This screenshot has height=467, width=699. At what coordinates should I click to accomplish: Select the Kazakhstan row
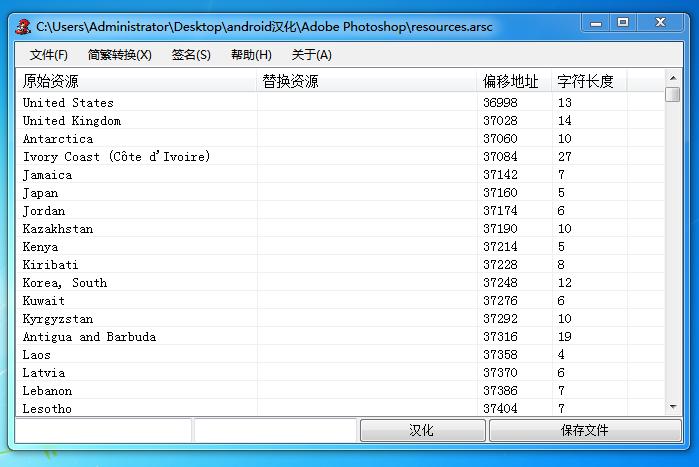point(340,229)
